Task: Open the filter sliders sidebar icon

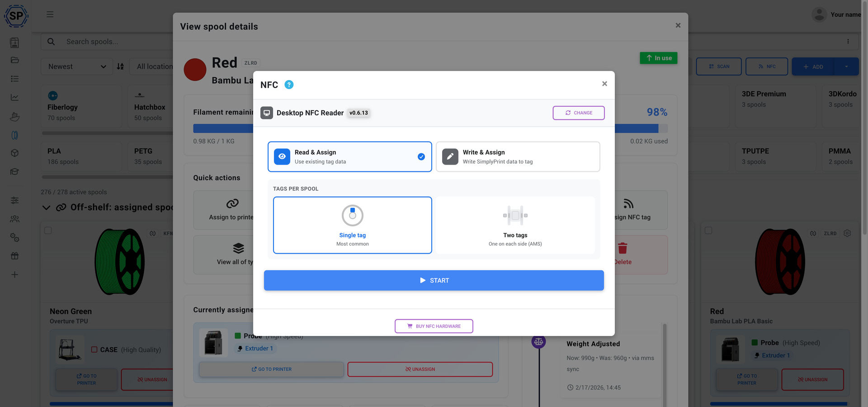Action: click(15, 200)
